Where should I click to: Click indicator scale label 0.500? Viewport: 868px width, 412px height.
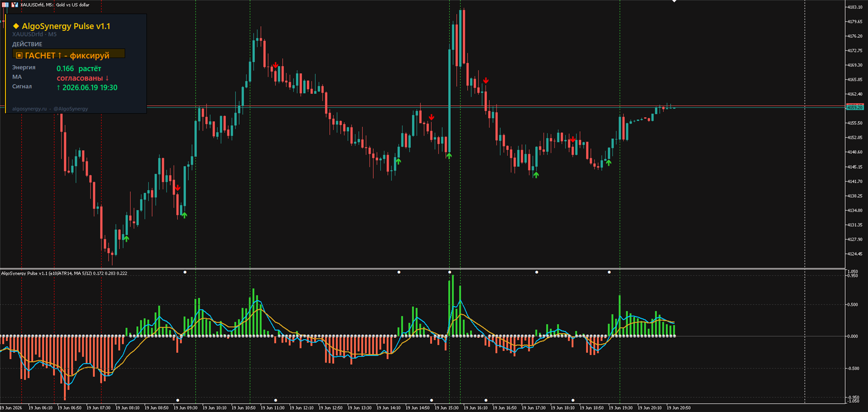853,305
